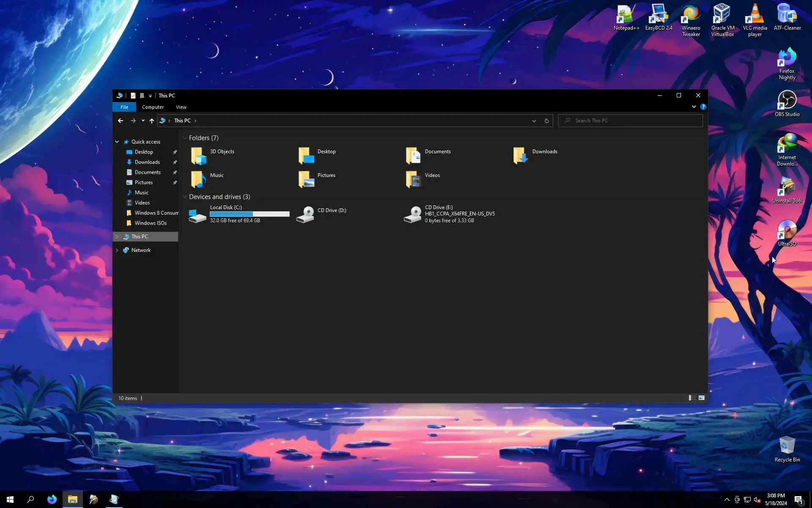Switch to large icons view mode
The height and width of the screenshot is (508, 812).
click(702, 398)
